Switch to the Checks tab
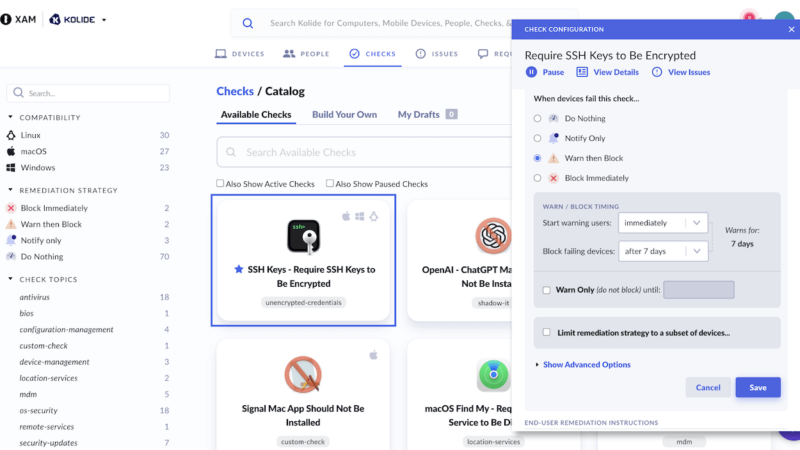Viewport: 800px width, 450px height. pos(372,54)
